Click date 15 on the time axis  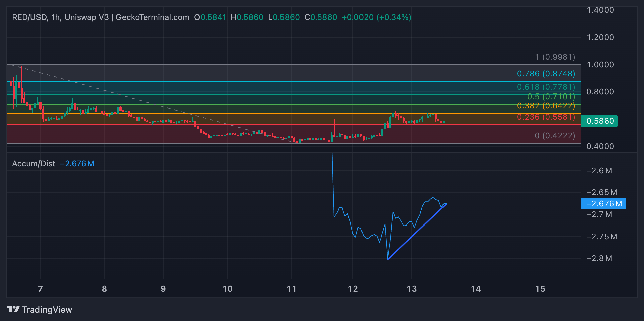click(540, 289)
